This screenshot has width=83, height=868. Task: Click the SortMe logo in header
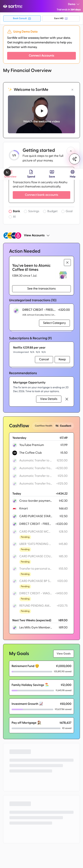[x=13, y=6]
